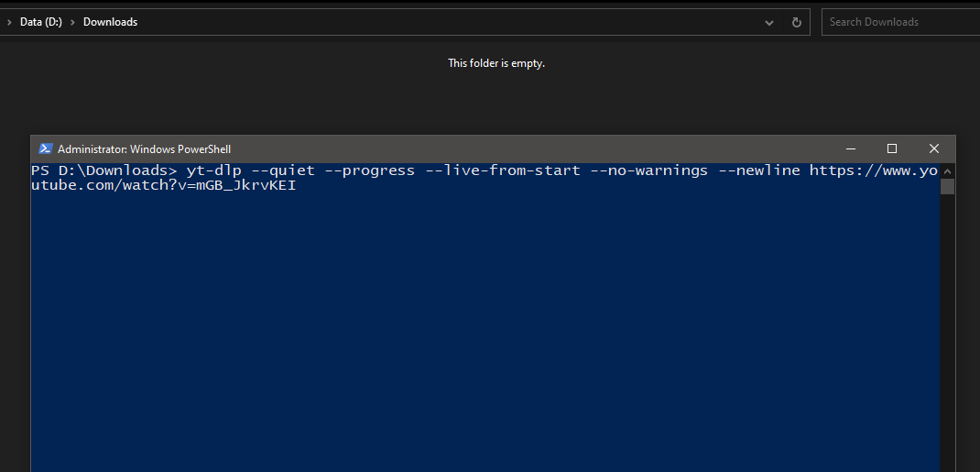Close the Administrator PowerShell window
The width and height of the screenshot is (980, 472).
tap(933, 148)
